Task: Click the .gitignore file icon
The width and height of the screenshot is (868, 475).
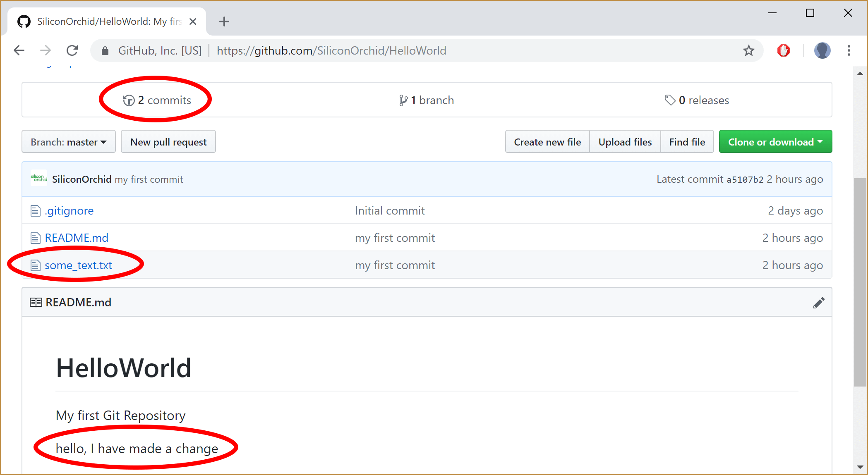Action: pyautogui.click(x=35, y=210)
